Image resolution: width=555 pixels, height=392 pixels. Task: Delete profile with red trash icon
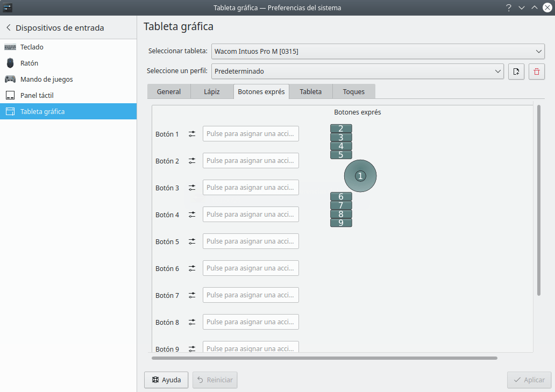[537, 72]
